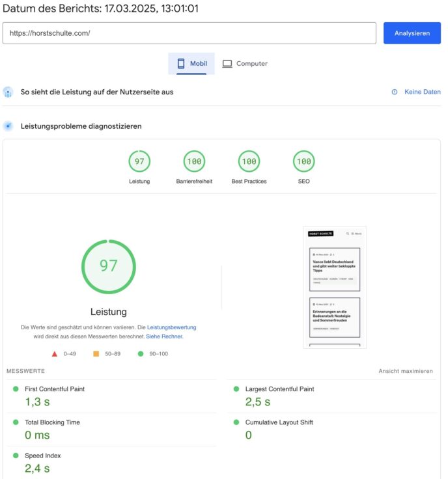Image resolution: width=448 pixels, height=479 pixels.
Task: Click the user experience icon beside 'So sieht'
Action: point(8,92)
